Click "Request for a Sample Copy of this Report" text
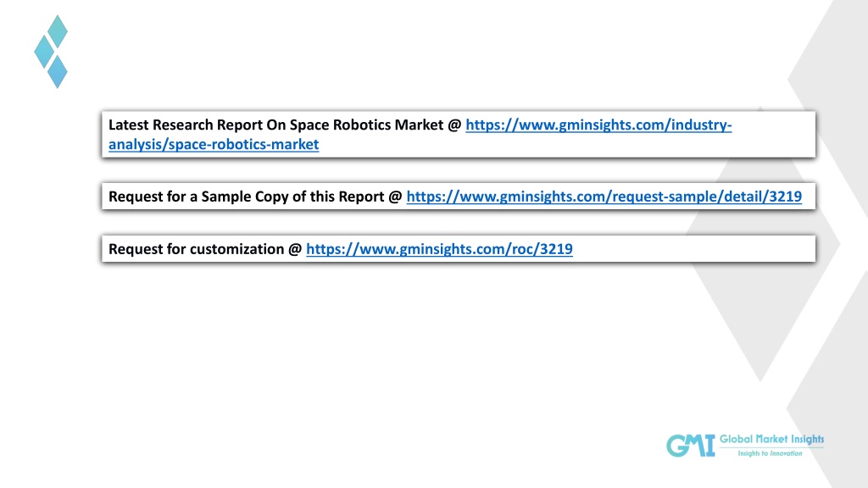The height and width of the screenshot is (488, 868). (x=247, y=197)
